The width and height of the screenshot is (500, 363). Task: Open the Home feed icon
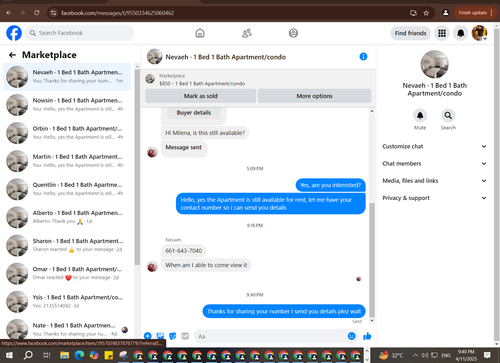coord(200,33)
